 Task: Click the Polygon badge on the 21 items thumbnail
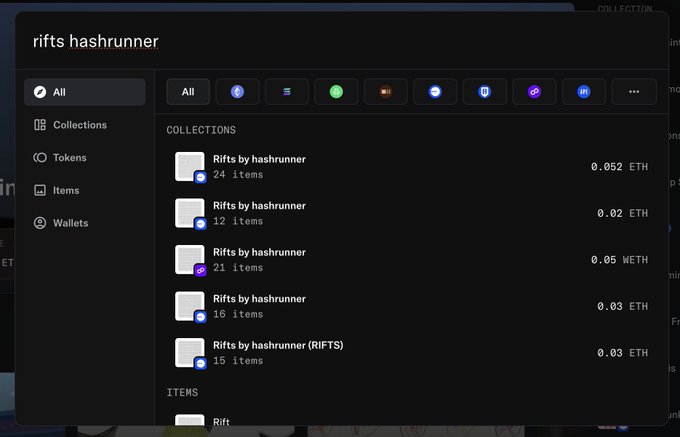tap(200, 271)
